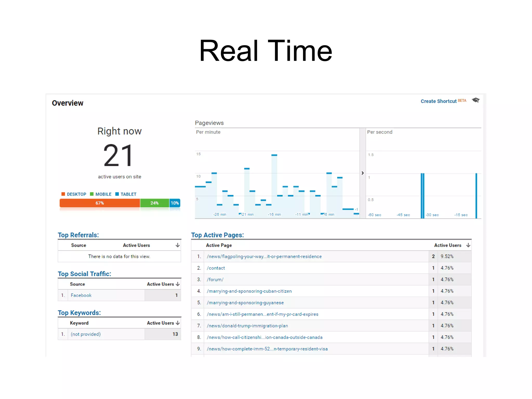The image size is (532, 399).
Task: Click the orange Desktop 67% bar segment
Action: tap(100, 203)
